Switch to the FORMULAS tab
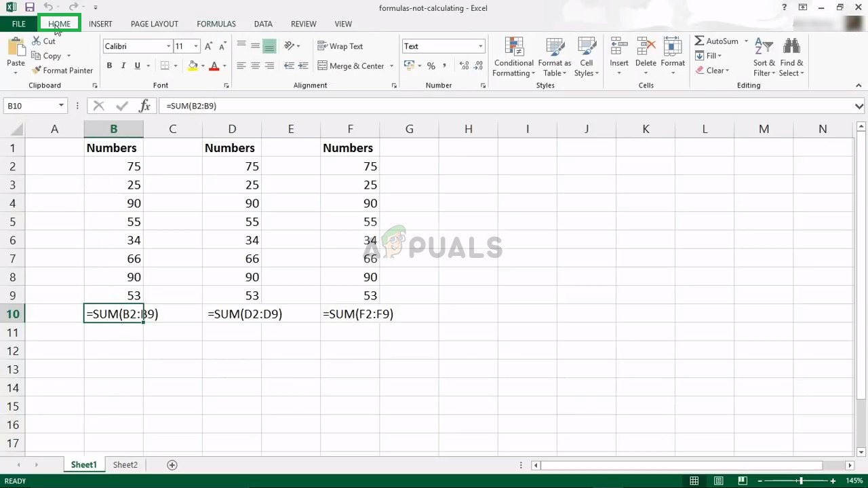The width and height of the screenshot is (868, 488). point(216,24)
